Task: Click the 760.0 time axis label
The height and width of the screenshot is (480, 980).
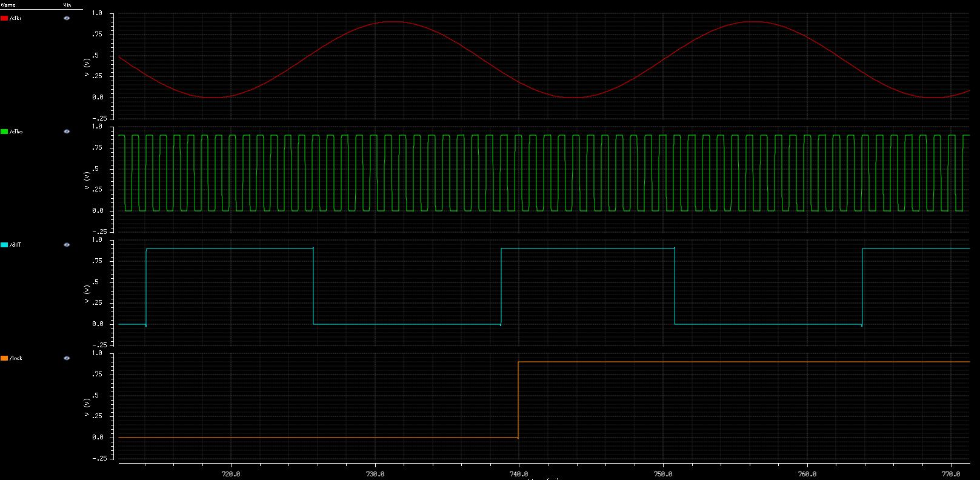Action: point(807,474)
